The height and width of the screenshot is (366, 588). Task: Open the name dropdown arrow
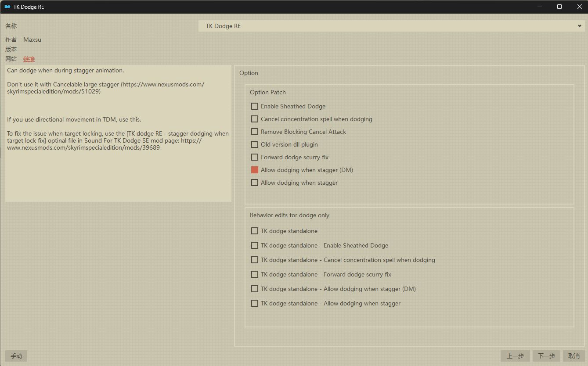point(580,26)
